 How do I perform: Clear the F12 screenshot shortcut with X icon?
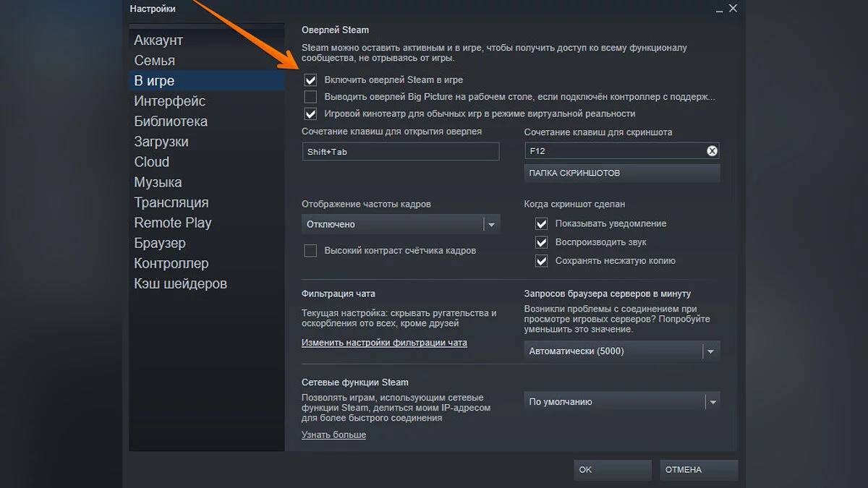pos(712,151)
